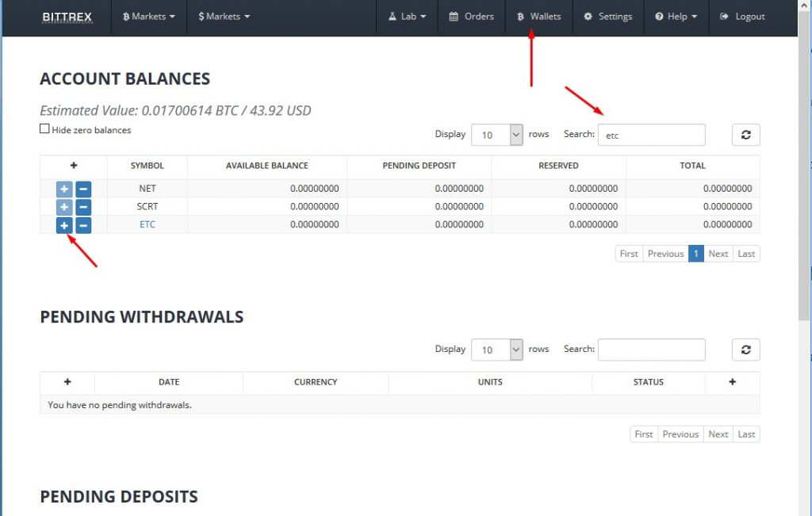
Task: Open Settings from the top navigation
Action: (x=607, y=17)
